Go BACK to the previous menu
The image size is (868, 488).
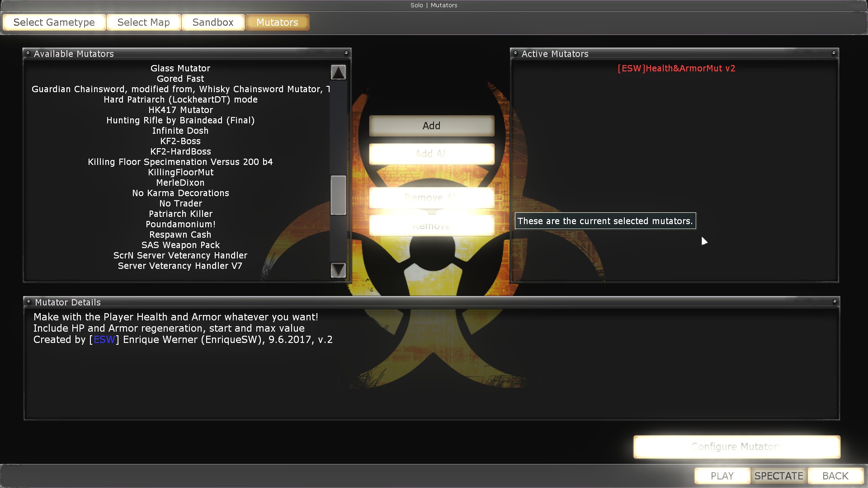pos(835,476)
